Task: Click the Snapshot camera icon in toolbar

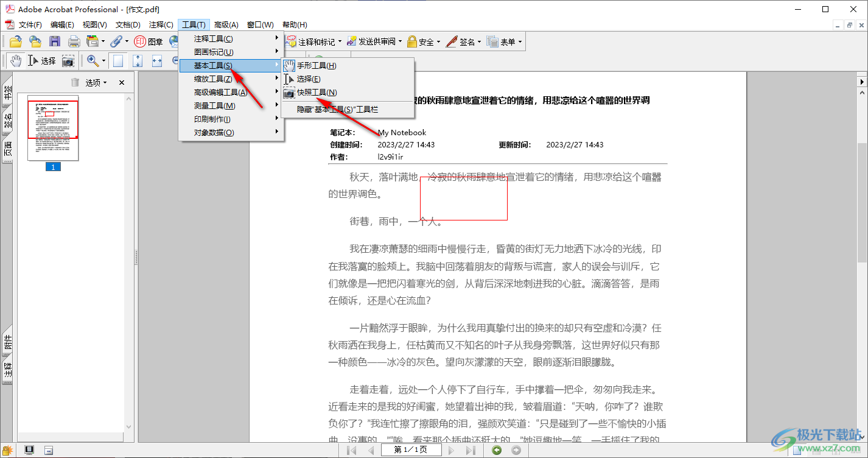Action: (x=68, y=61)
